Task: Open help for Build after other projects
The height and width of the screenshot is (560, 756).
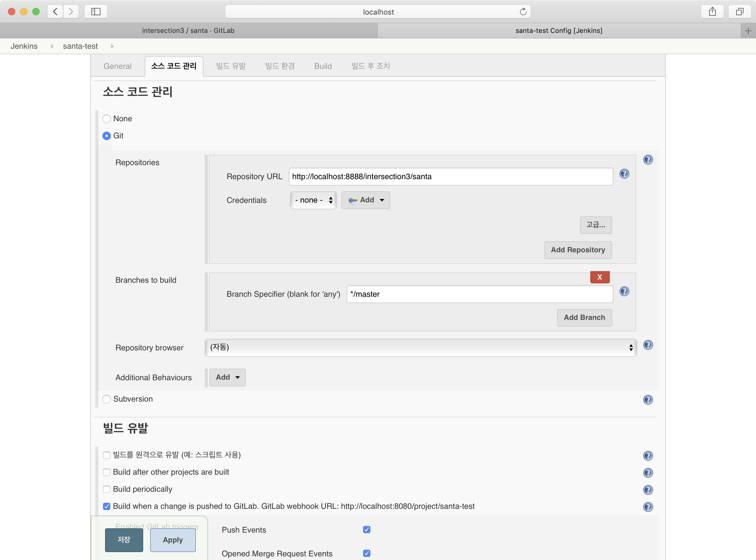Action: coord(648,473)
